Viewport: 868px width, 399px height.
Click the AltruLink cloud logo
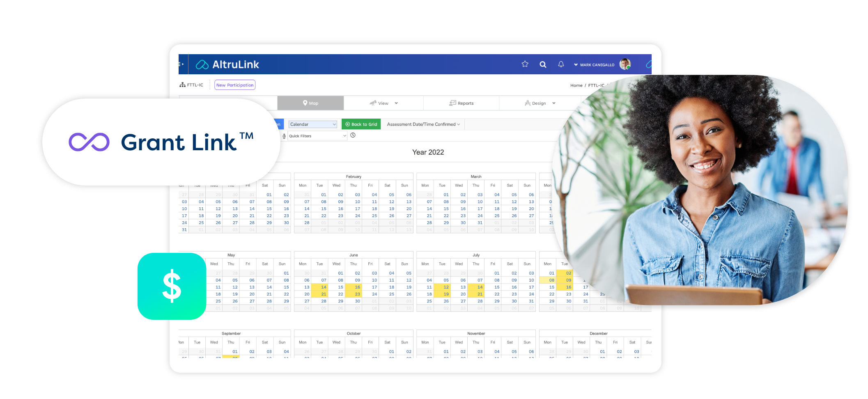pos(202,64)
